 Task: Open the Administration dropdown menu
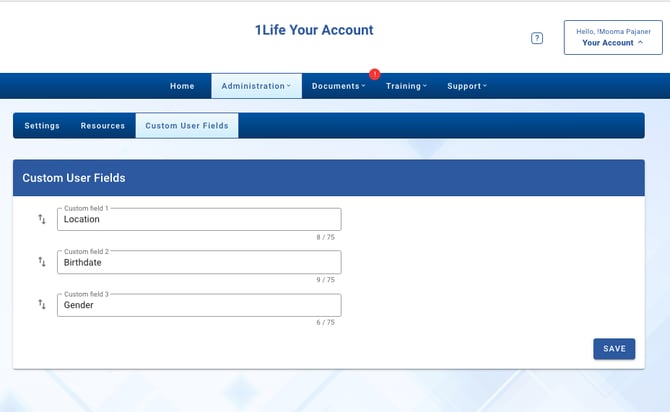[256, 86]
